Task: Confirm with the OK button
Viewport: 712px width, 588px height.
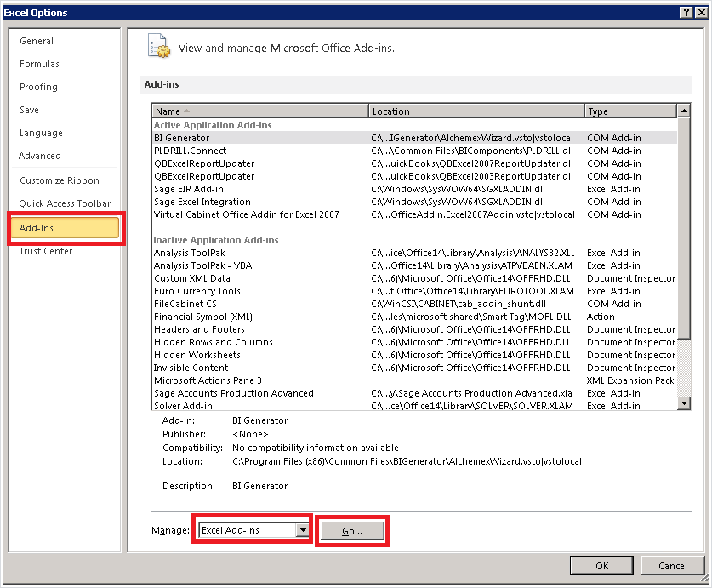Action: point(601,566)
